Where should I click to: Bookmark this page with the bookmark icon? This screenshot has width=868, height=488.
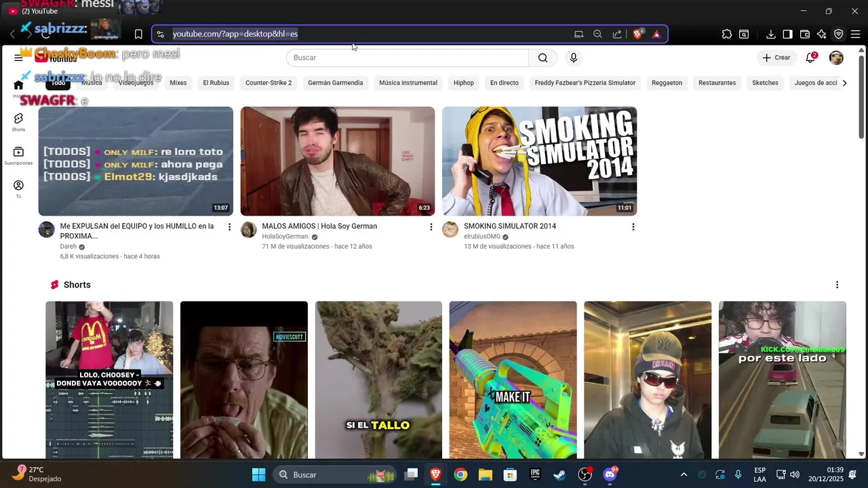[x=138, y=34]
